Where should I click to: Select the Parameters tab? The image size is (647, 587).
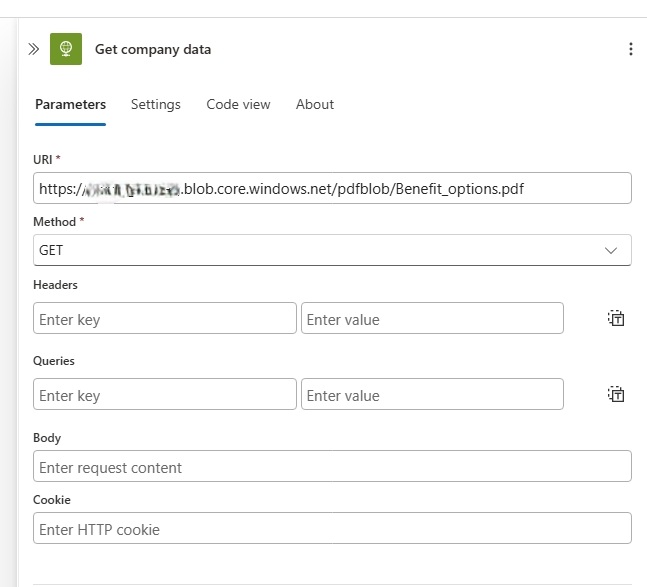coord(71,104)
